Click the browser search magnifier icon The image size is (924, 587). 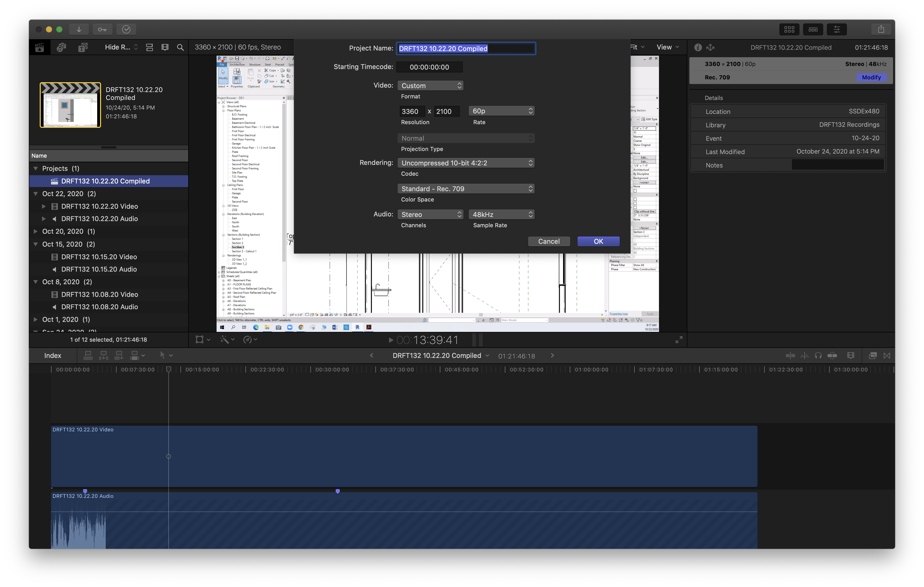tap(180, 47)
